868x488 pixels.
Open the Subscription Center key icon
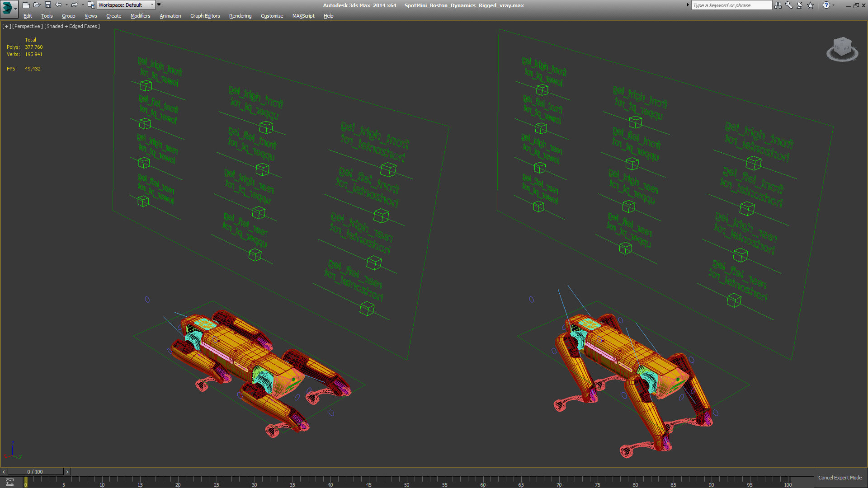[789, 5]
